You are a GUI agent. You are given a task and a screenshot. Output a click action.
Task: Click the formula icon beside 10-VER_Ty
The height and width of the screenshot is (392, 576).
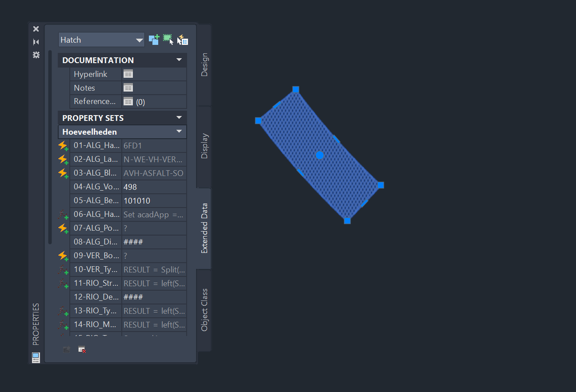tap(63, 270)
